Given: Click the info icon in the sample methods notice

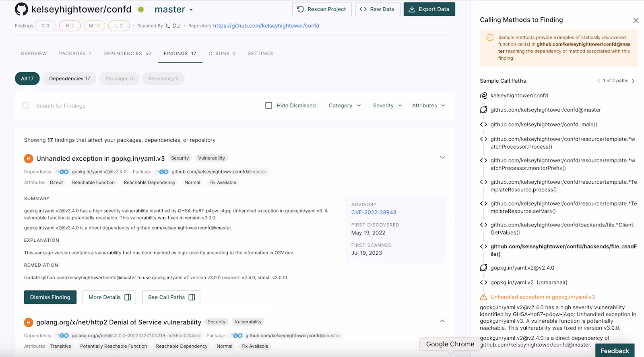Looking at the screenshot, I should tap(490, 37).
